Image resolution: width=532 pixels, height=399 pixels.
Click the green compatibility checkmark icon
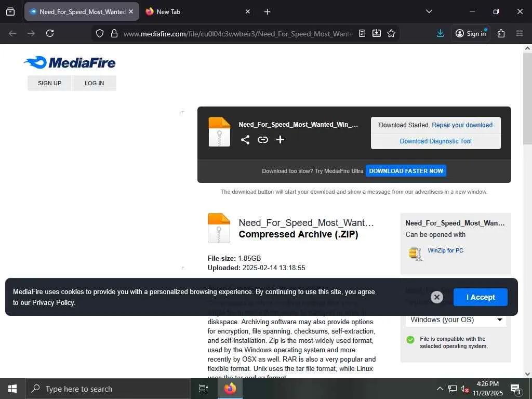[x=410, y=340]
